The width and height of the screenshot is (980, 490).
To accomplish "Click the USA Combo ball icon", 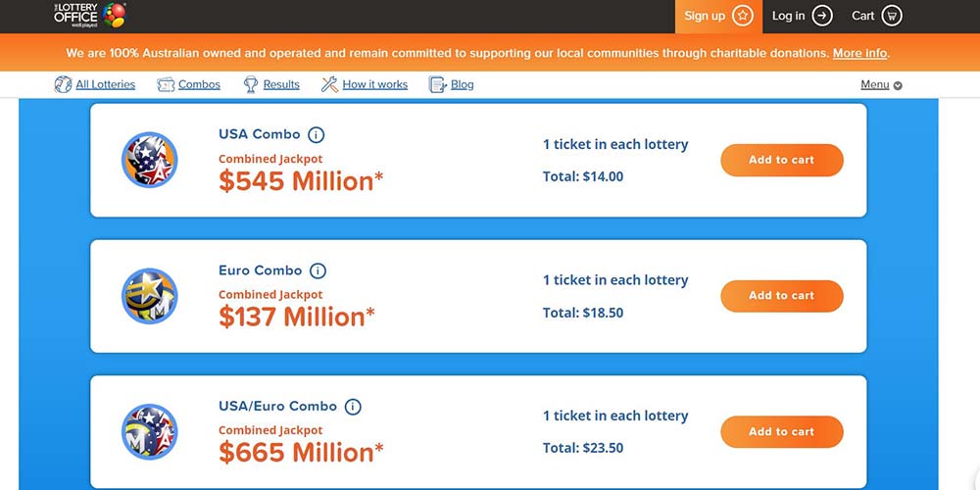I will click(149, 160).
